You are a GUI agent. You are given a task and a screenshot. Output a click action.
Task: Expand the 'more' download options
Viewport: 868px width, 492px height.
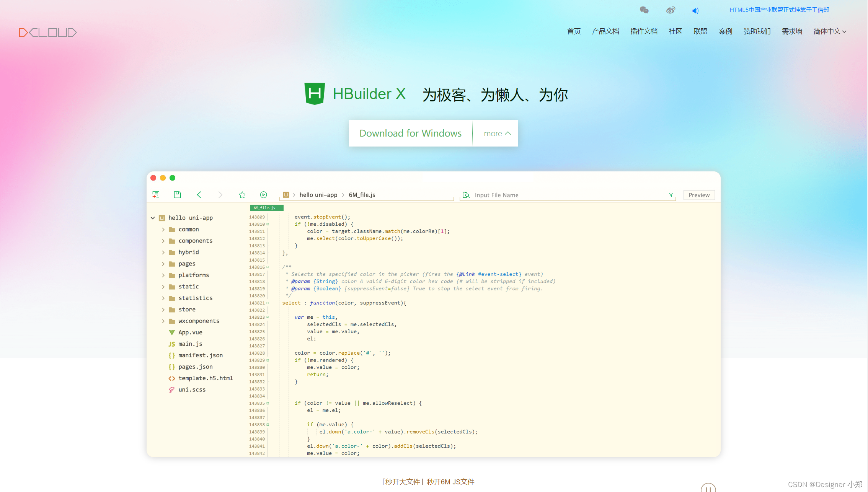(497, 134)
